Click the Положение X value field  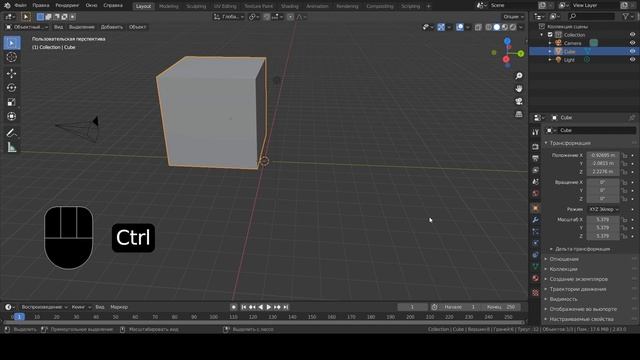603,155
